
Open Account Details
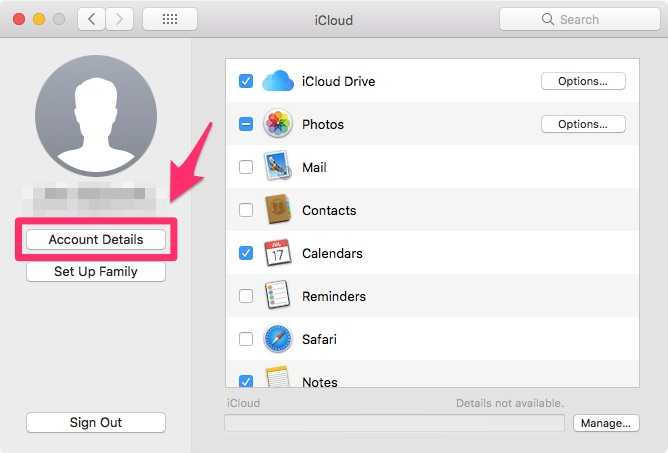click(96, 239)
